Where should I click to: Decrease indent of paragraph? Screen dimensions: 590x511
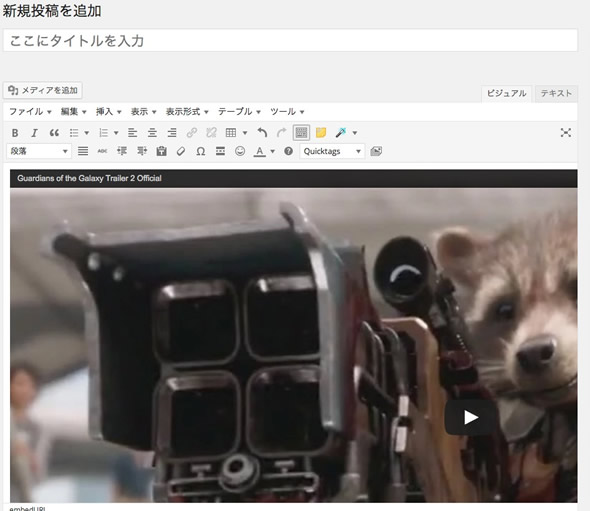[x=122, y=151]
